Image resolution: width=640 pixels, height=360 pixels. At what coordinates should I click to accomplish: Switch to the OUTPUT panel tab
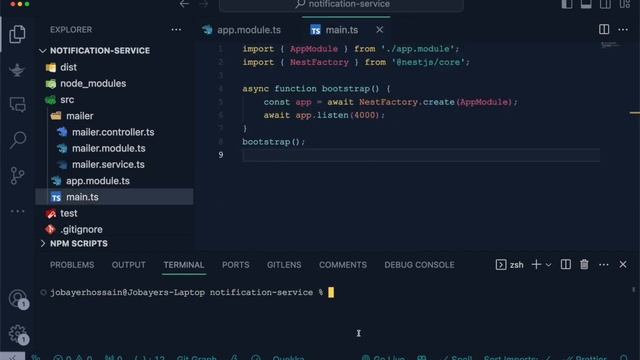point(129,265)
